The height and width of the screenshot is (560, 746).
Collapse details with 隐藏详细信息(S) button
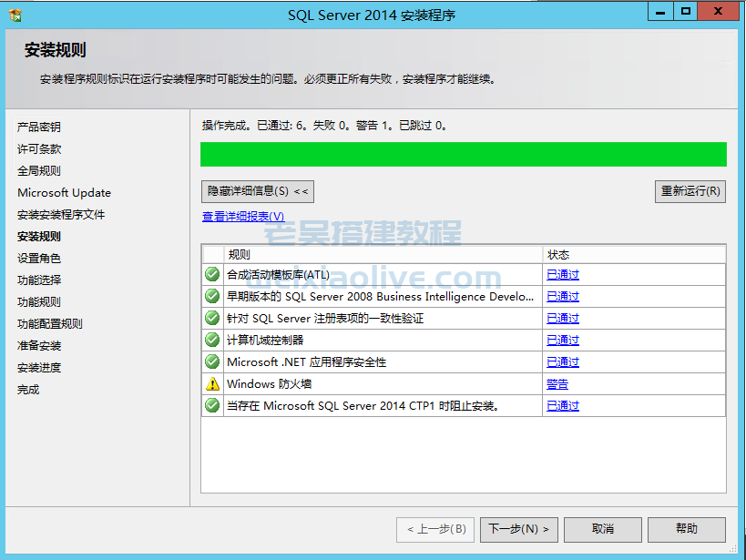coord(258,191)
